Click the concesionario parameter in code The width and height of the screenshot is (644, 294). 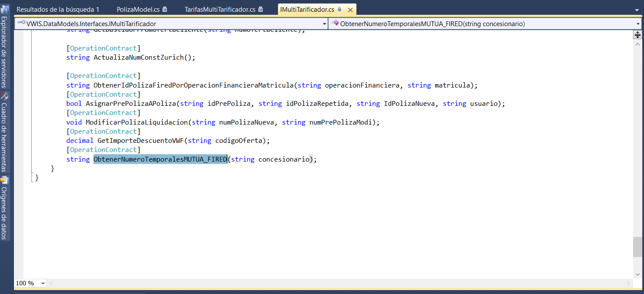284,159
